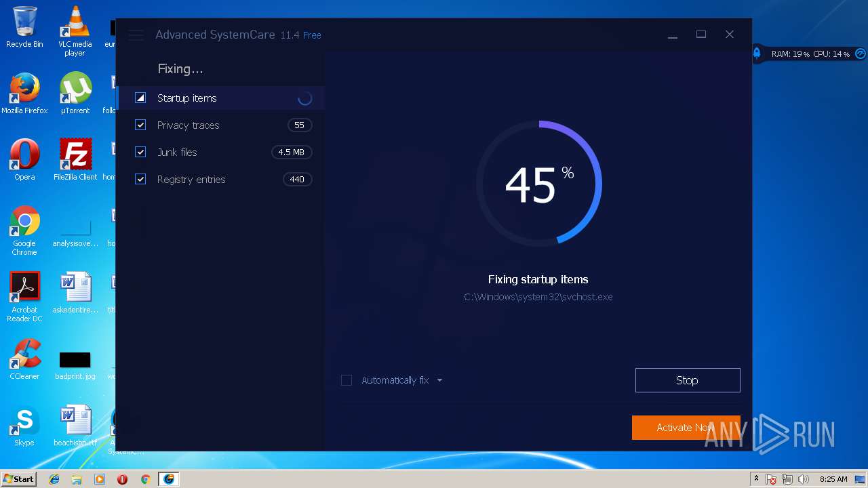The image size is (868, 488).
Task: Toggle the Startup items checkbox
Action: click(x=140, y=98)
